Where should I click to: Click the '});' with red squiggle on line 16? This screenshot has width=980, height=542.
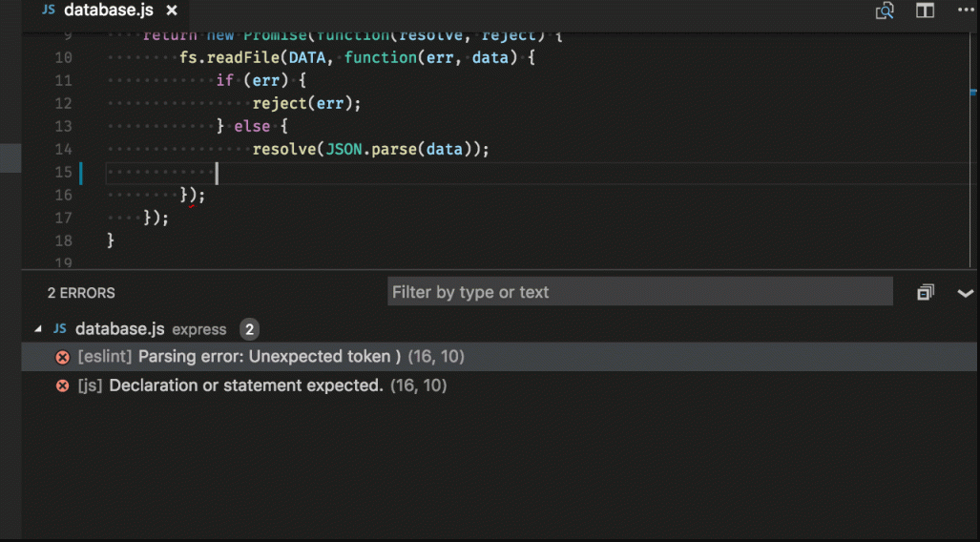[x=193, y=196]
